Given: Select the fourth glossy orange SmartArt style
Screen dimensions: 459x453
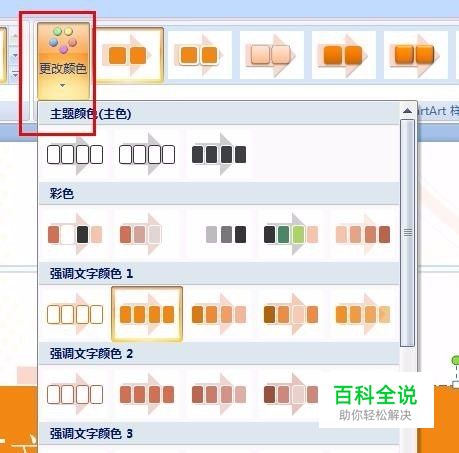Looking at the screenshot, I should [344, 55].
